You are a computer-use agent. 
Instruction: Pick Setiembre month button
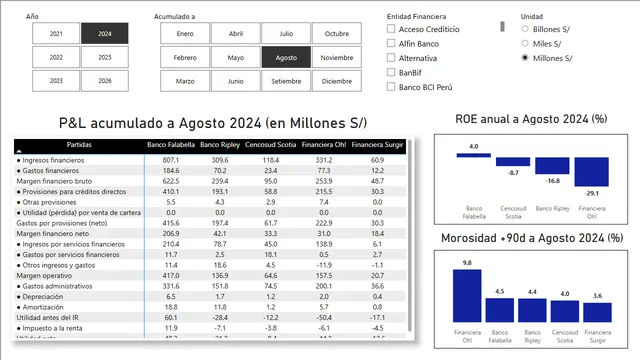click(286, 81)
